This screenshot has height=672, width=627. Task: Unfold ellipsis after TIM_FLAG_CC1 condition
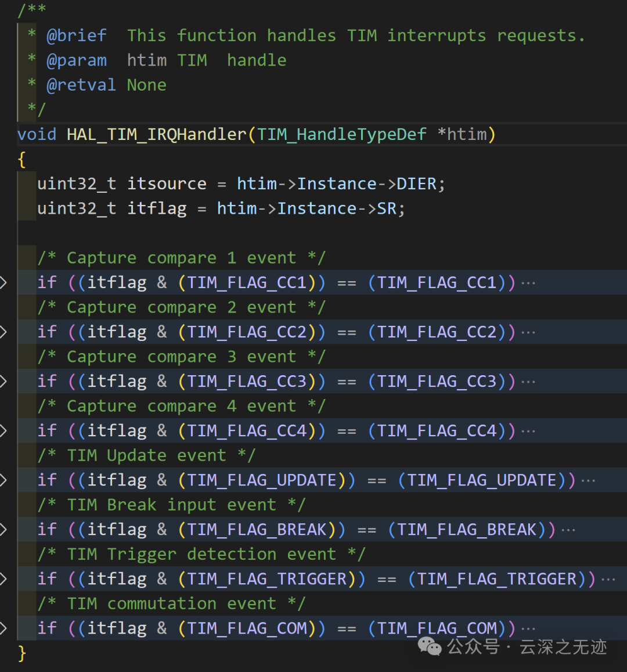[528, 283]
